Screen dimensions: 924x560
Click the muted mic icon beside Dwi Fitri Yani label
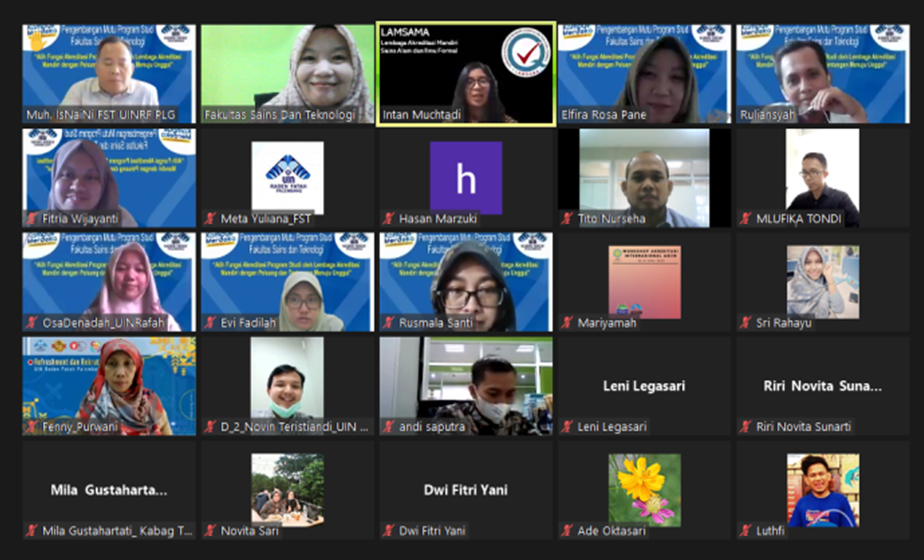tap(388, 531)
